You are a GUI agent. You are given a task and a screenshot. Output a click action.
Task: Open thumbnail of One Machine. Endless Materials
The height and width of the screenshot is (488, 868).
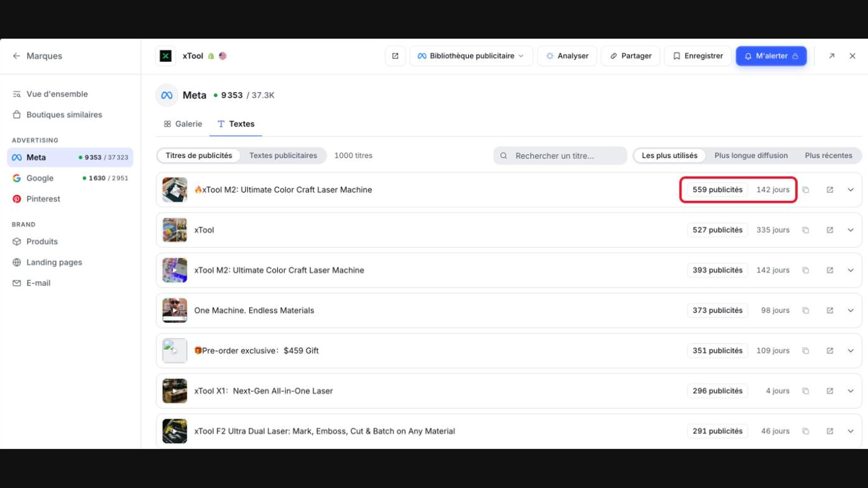tap(174, 310)
